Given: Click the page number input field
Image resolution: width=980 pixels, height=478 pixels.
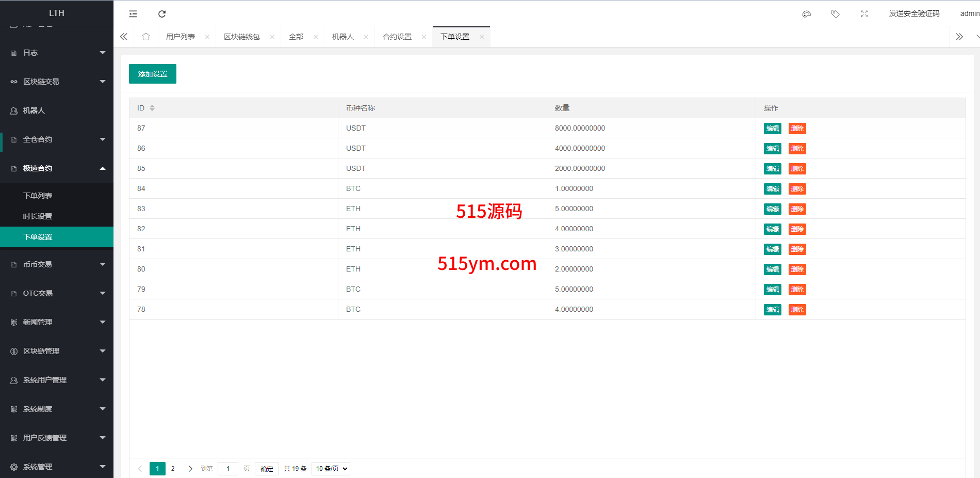Looking at the screenshot, I should click(x=228, y=469).
